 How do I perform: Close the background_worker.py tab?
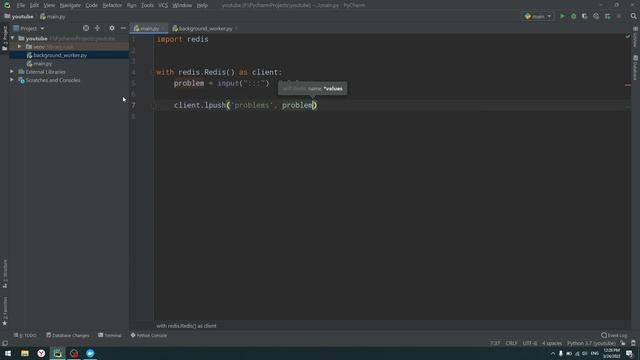coord(236,29)
